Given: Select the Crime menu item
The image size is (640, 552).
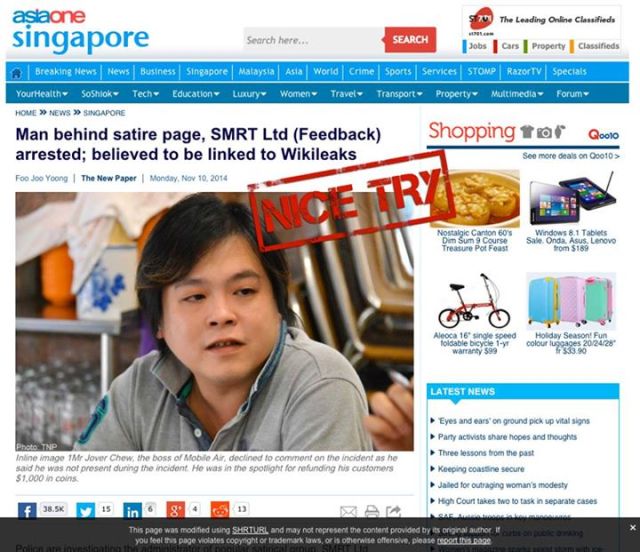Looking at the screenshot, I should tap(361, 71).
